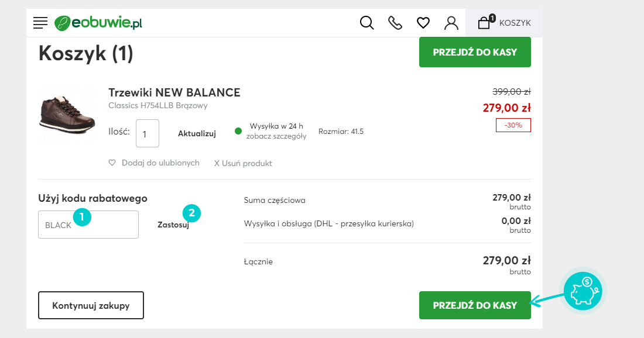The height and width of the screenshot is (338, 644).
Task: Click the piggy bank savings icon
Action: coord(583,291)
